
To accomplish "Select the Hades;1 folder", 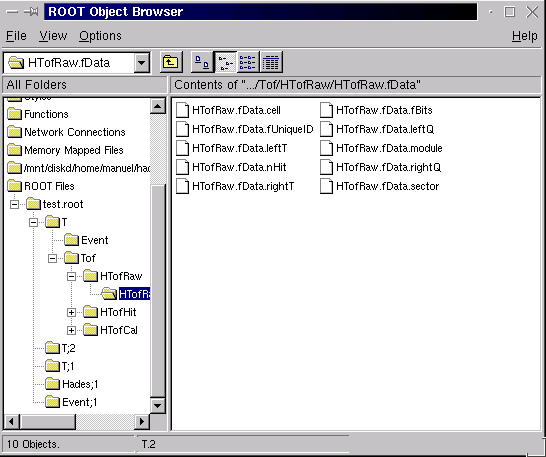I will coord(72,385).
